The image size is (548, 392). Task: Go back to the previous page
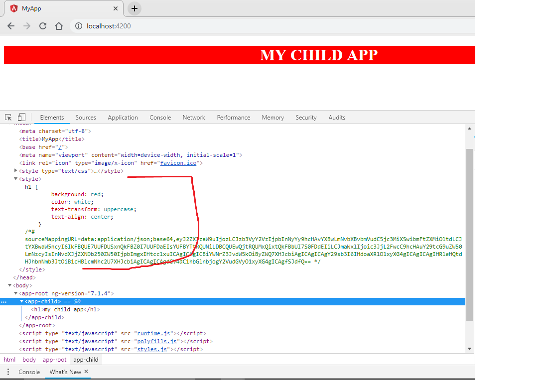click(x=11, y=26)
